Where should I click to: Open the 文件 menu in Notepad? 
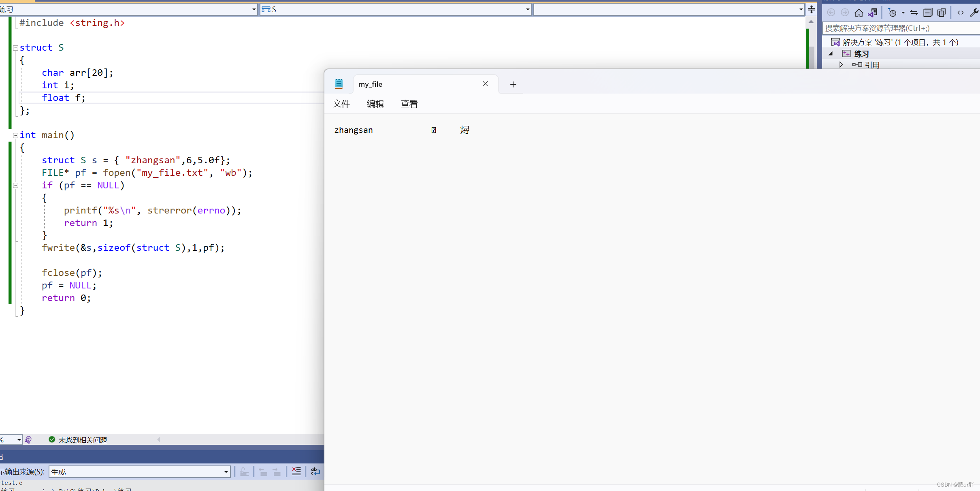(341, 104)
